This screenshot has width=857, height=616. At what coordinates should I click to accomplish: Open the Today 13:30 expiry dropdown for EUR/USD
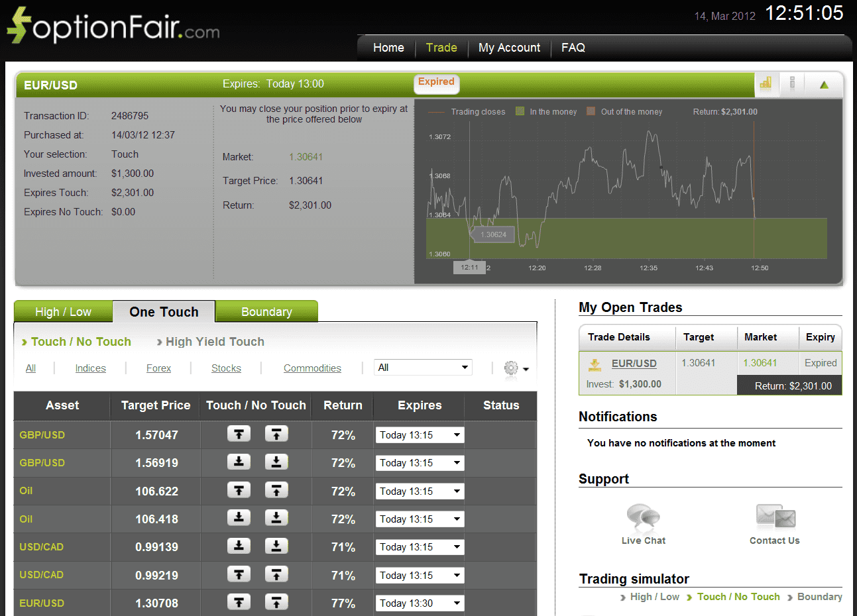pyautogui.click(x=419, y=603)
